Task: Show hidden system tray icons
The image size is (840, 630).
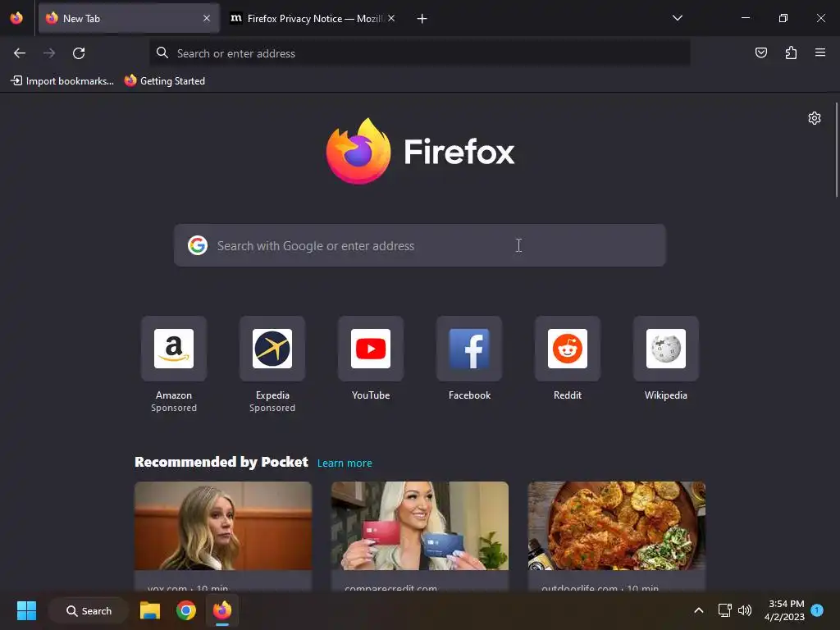Action: point(699,610)
